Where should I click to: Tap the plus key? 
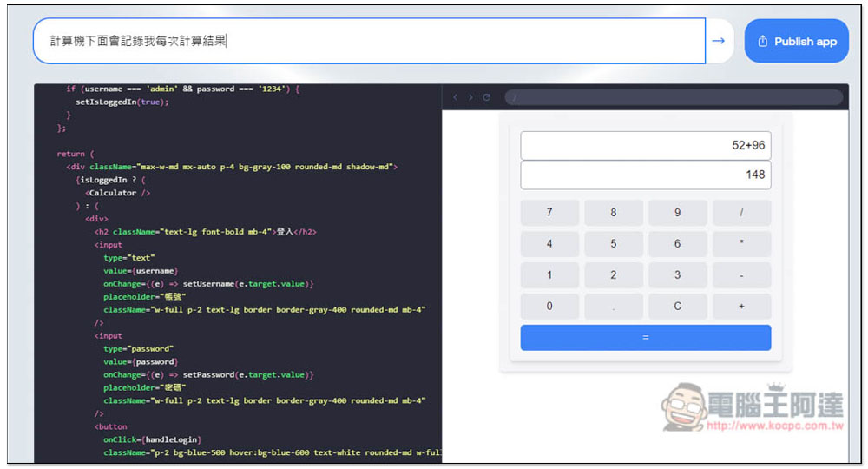(x=742, y=307)
